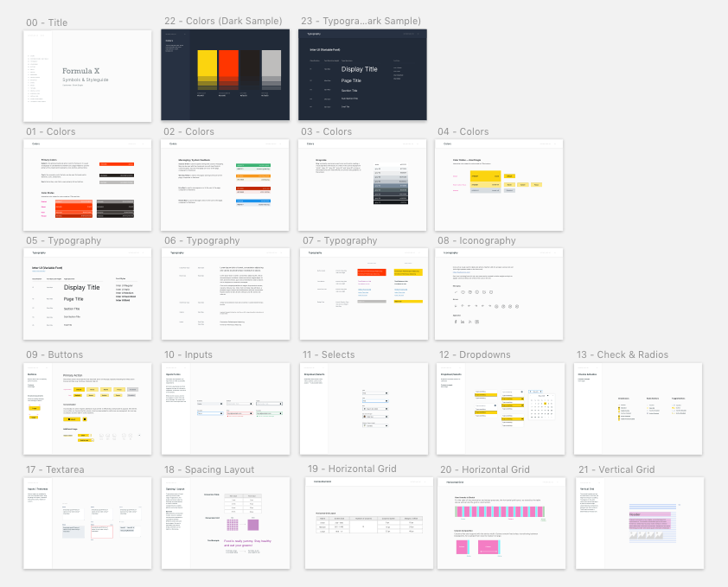Click 'Formula X' heading on the Title artboard
The height and width of the screenshot is (587, 728).
tap(80, 71)
